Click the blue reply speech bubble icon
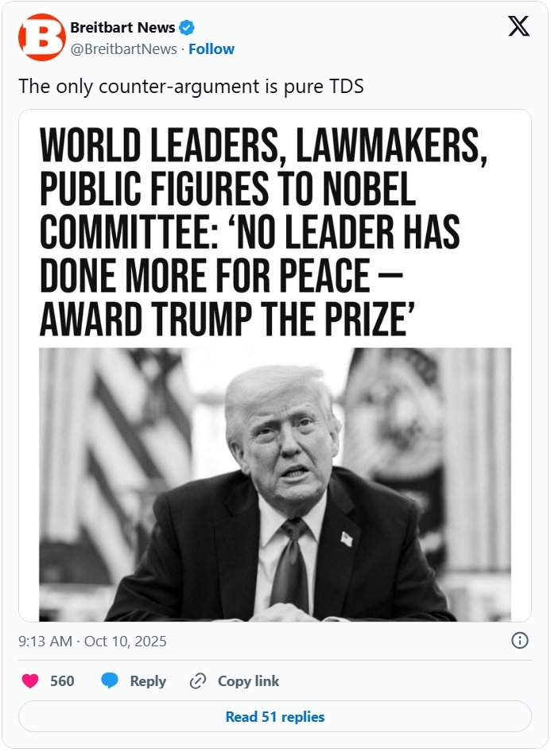Screen dimensions: 551x756 [x=111, y=681]
